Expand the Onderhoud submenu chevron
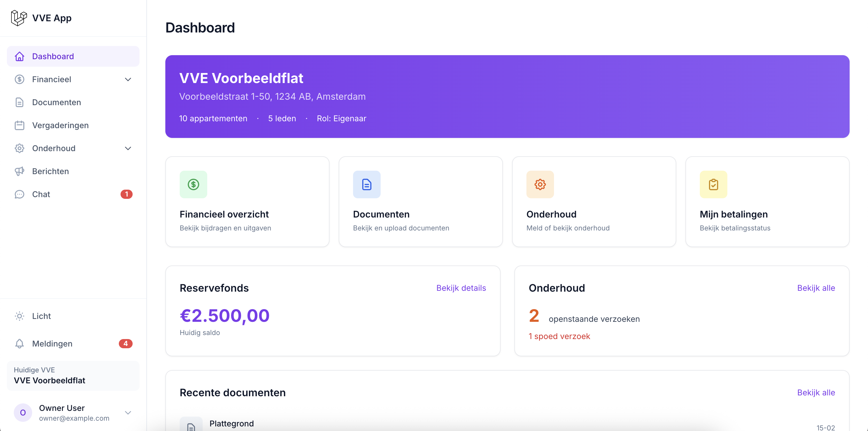 point(128,148)
